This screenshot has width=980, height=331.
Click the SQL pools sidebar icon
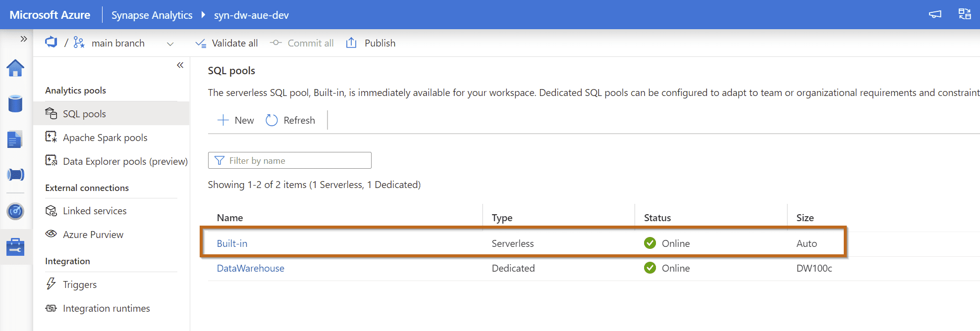(x=51, y=113)
